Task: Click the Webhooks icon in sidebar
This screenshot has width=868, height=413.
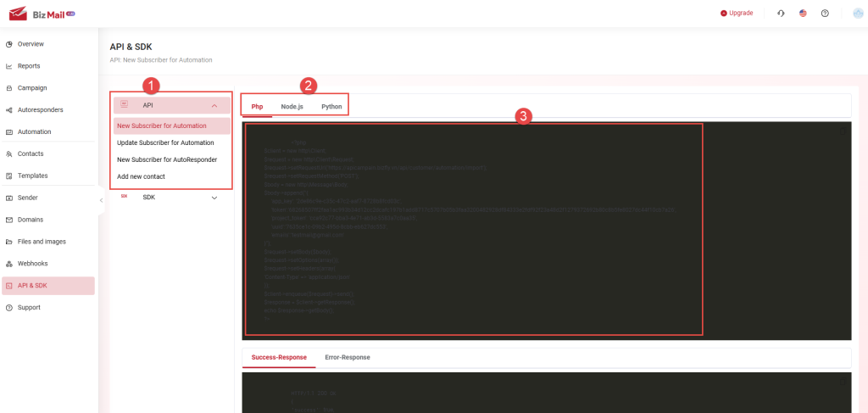Action: tap(9, 264)
